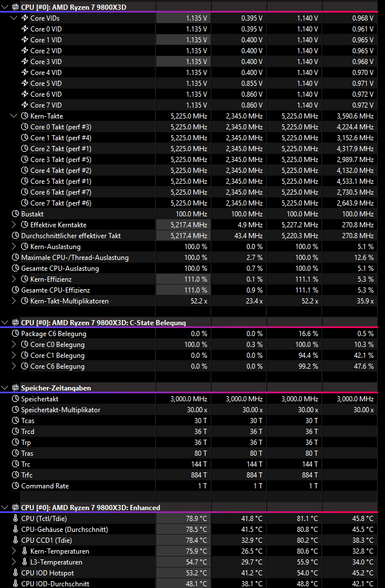Collapse the Kern-Takte group

[x=14, y=116]
